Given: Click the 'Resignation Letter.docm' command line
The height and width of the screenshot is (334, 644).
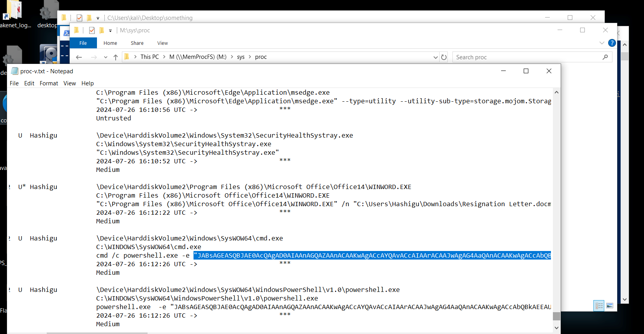Looking at the screenshot, I should coord(324,204).
